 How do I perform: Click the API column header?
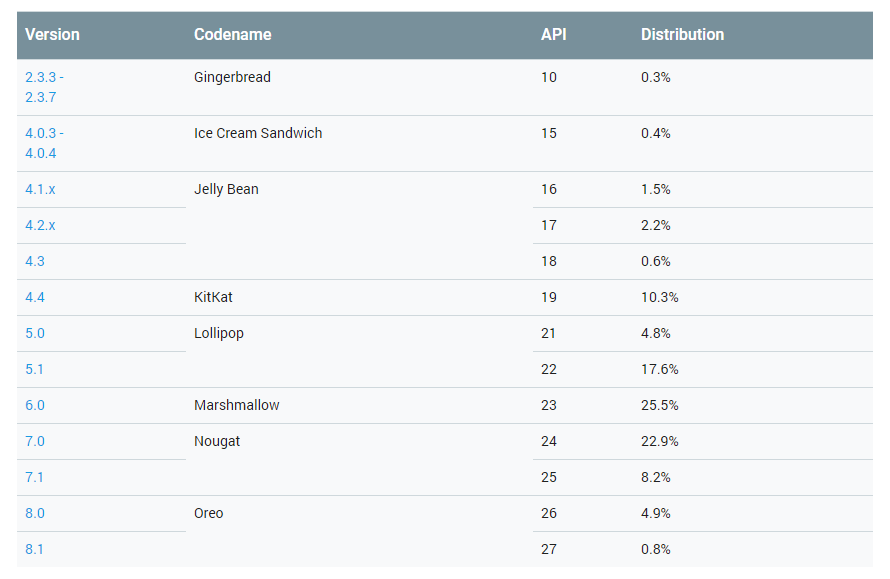554,34
